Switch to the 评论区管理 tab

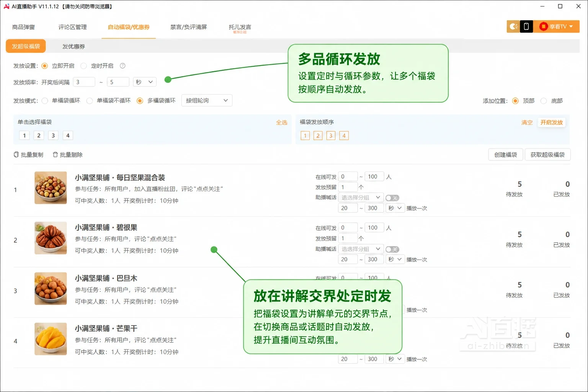73,27
